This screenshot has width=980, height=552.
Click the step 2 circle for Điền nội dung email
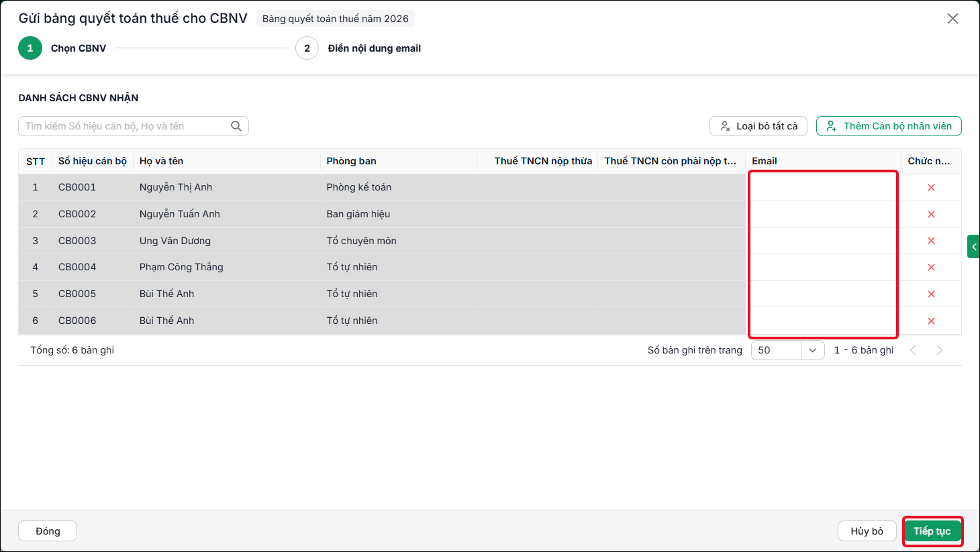tap(307, 48)
